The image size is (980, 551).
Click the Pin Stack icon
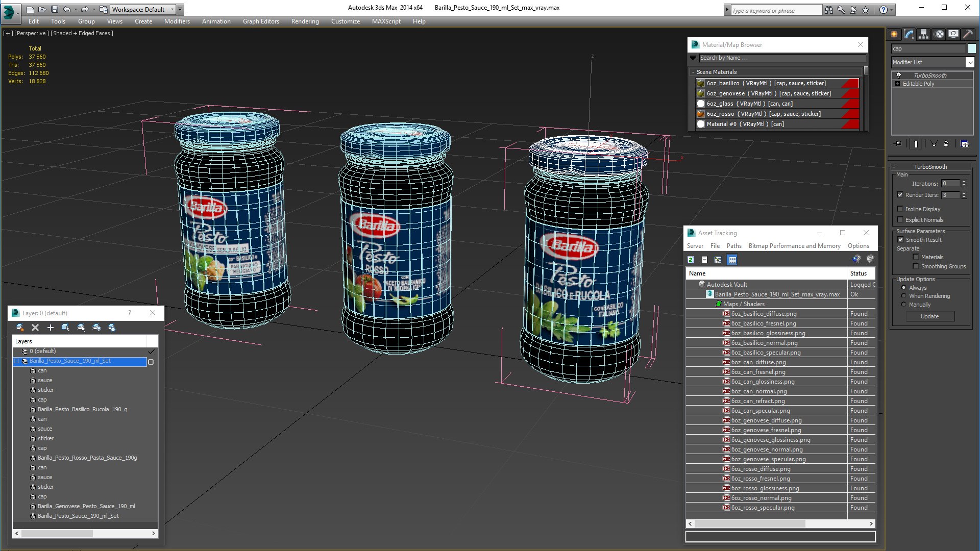click(x=898, y=144)
